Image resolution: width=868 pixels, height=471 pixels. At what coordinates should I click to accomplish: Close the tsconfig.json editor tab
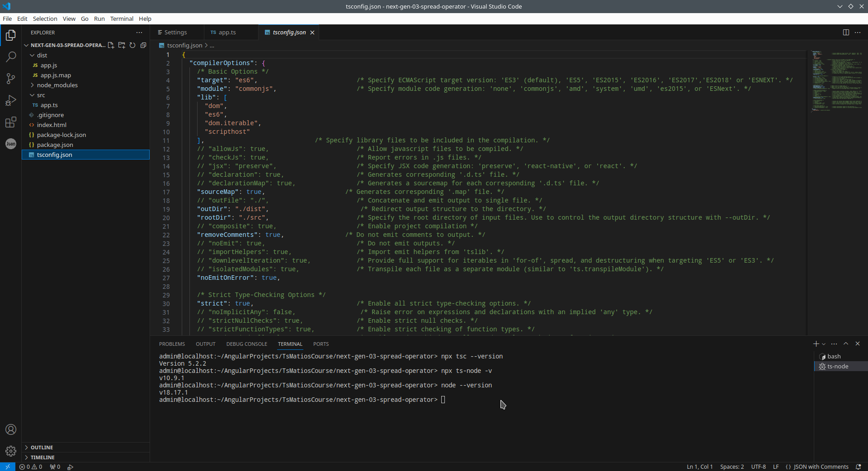(312, 33)
